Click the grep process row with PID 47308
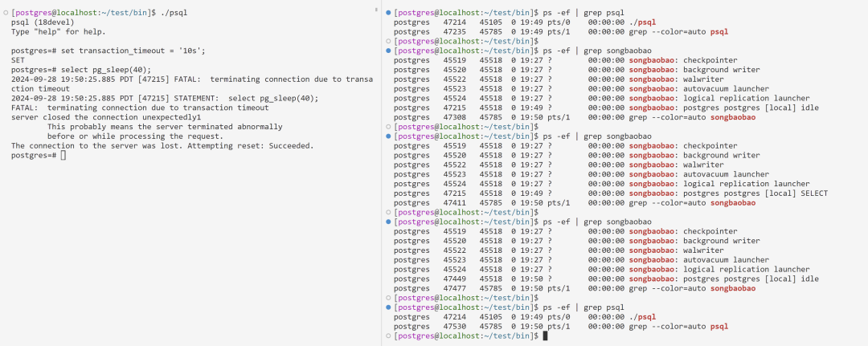The width and height of the screenshot is (868, 346). 575,117
